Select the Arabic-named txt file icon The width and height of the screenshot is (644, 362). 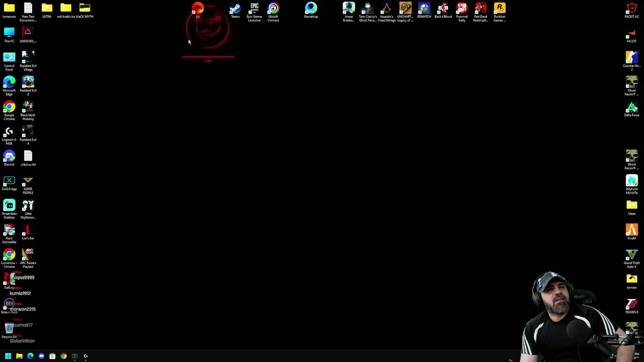(28, 158)
